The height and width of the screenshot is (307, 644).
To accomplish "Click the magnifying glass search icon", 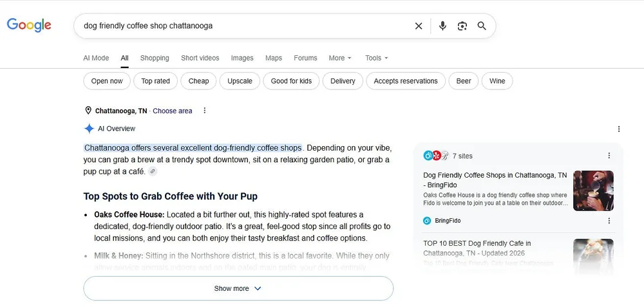I will point(482,26).
